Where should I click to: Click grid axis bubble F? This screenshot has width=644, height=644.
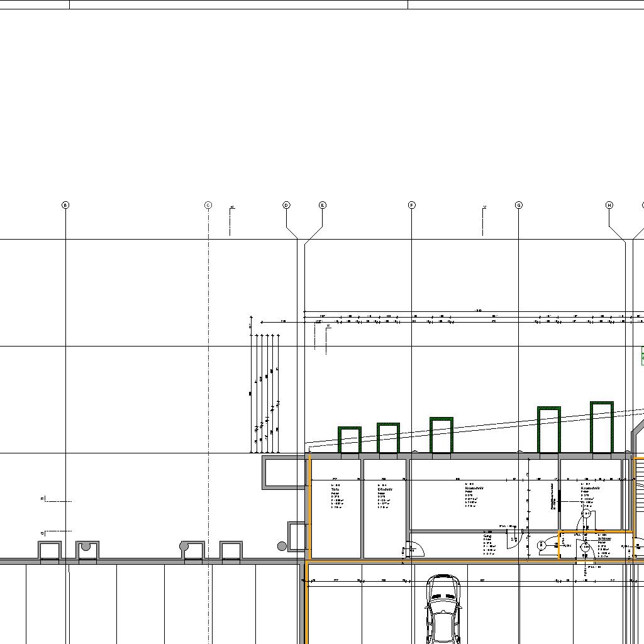pyautogui.click(x=412, y=205)
